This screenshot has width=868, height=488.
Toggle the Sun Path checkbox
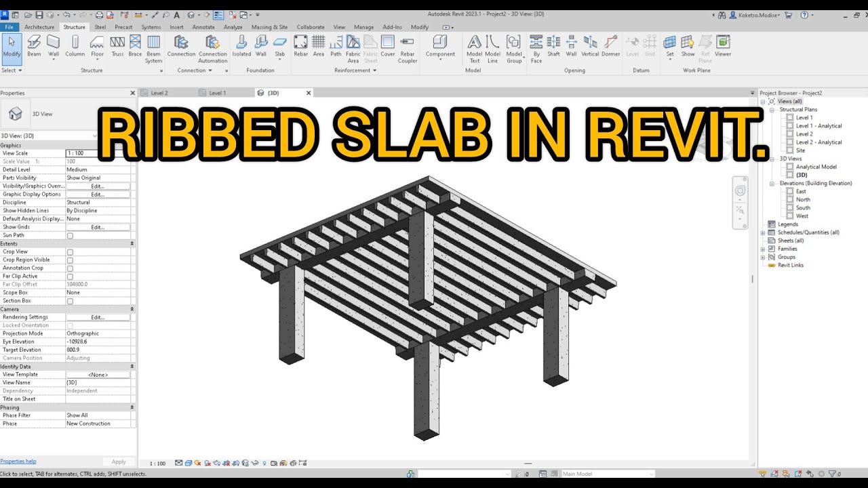[x=70, y=236]
